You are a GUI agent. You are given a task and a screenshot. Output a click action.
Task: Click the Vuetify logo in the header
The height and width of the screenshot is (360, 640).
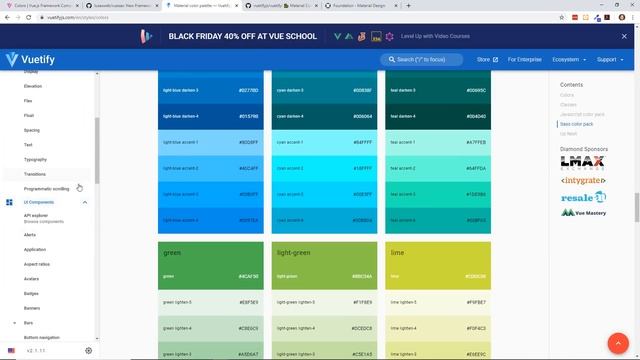[x=30, y=60]
